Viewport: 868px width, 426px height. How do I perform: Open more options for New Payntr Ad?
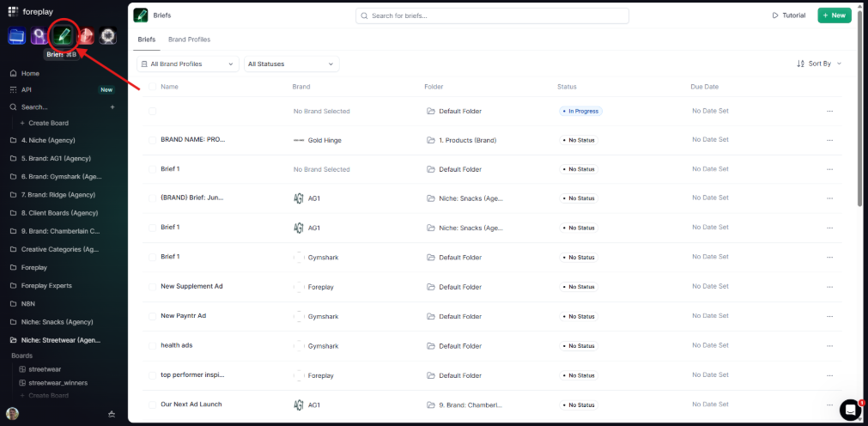click(829, 316)
